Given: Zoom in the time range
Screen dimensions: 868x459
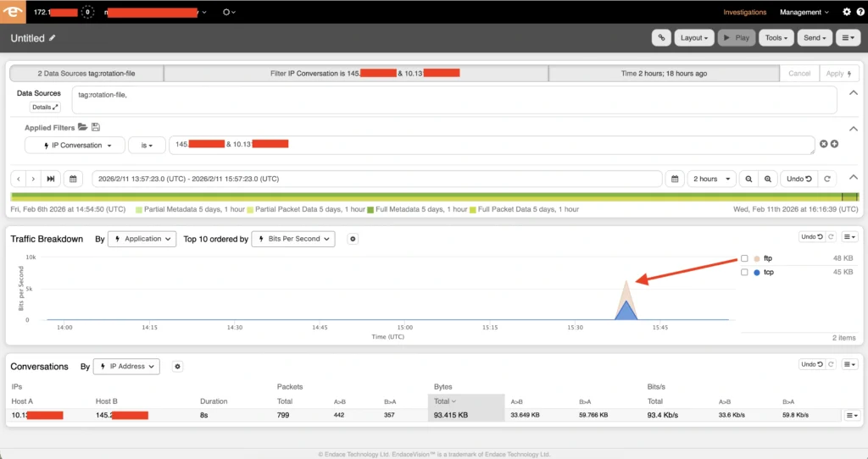Looking at the screenshot, I should (x=768, y=179).
